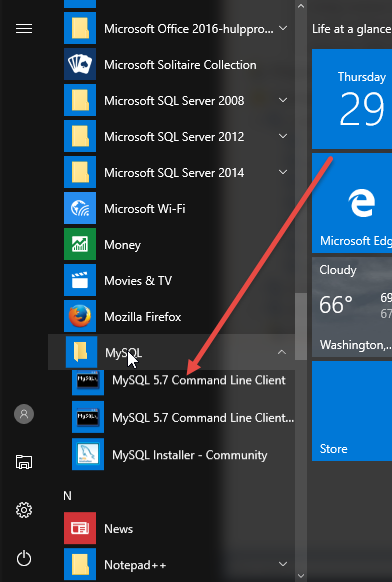This screenshot has height=582, width=392.
Task: Expand Microsoft Office 2016-hulppro... folder chevron
Action: tap(283, 28)
